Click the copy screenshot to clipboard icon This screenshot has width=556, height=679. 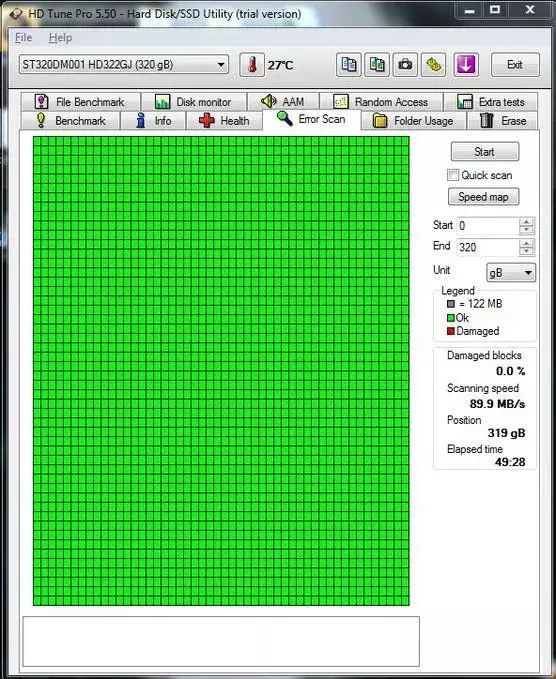[377, 65]
